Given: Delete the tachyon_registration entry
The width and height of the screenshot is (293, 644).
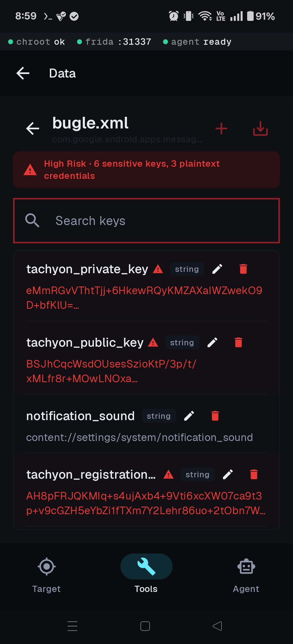Looking at the screenshot, I should click(254, 475).
